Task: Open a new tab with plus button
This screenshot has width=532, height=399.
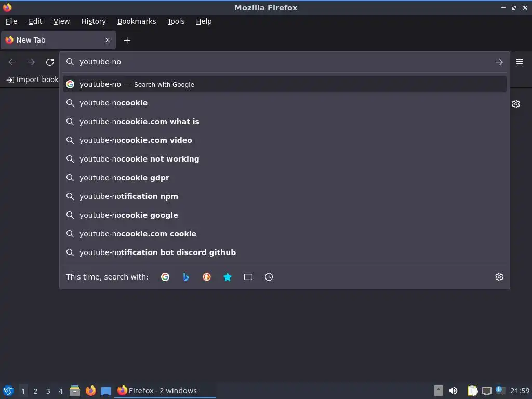Action: (127, 41)
